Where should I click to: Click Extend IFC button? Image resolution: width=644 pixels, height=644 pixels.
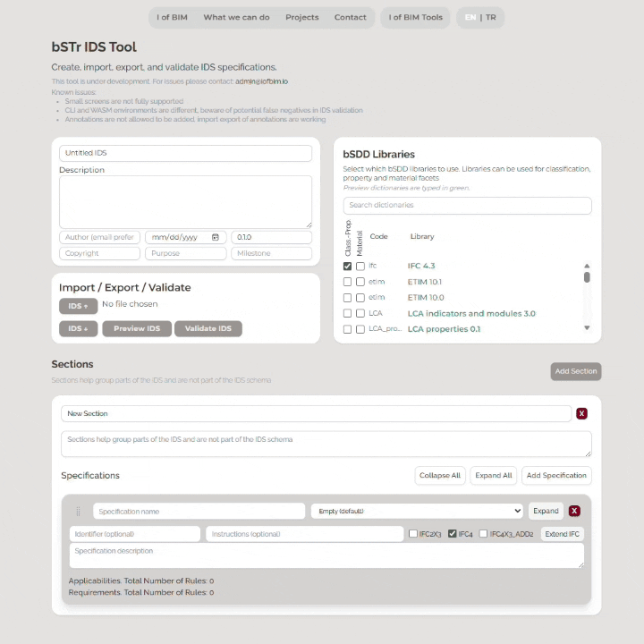562,534
